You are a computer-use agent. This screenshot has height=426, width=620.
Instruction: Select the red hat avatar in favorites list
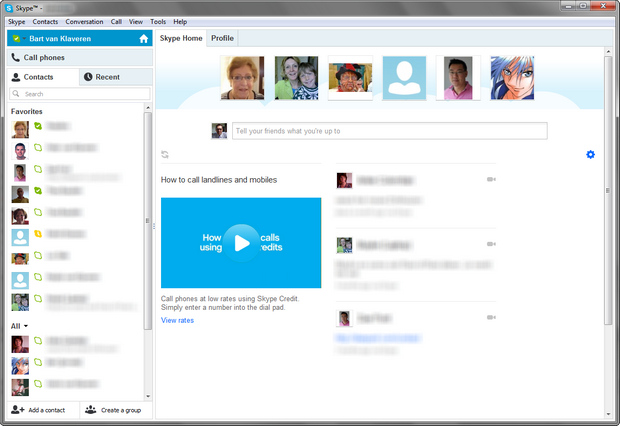(x=20, y=259)
